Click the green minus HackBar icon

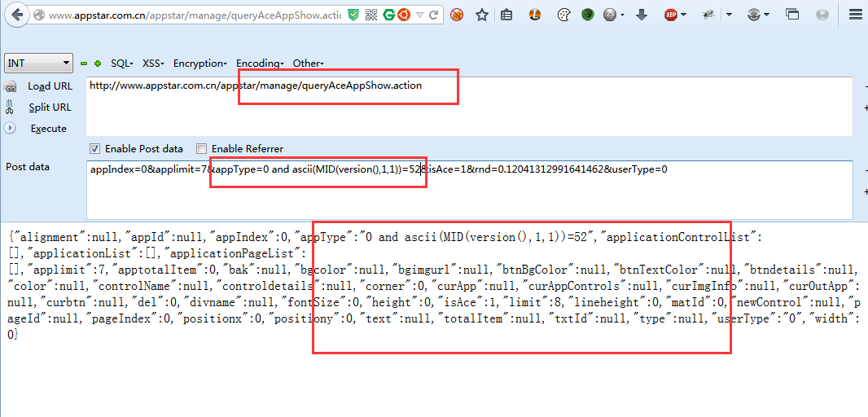[x=84, y=64]
